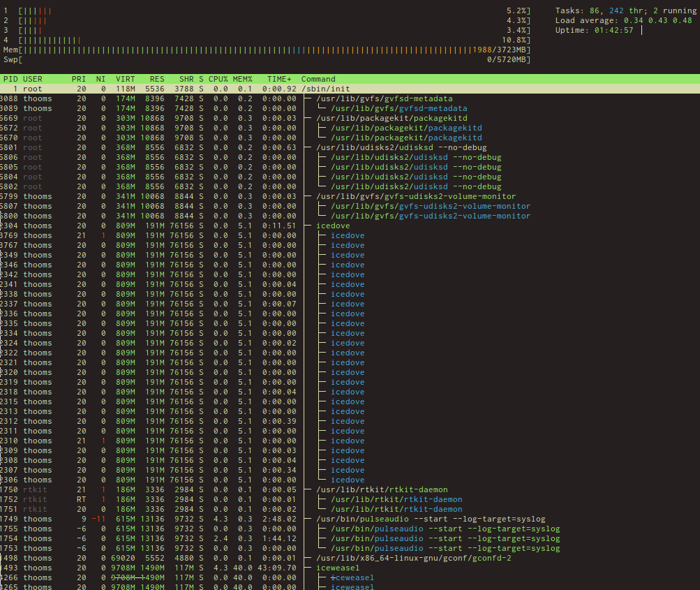Click the TIME+ column header

278,79
